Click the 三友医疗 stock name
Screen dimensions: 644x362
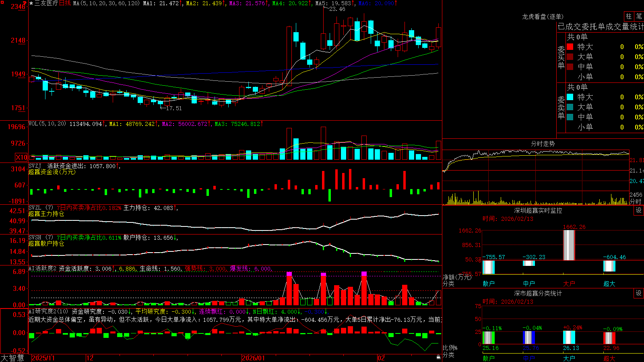coord(46,3)
